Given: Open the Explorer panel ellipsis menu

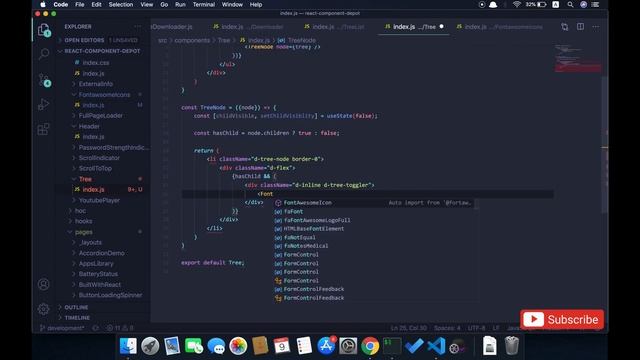Looking at the screenshot, I should [138, 27].
